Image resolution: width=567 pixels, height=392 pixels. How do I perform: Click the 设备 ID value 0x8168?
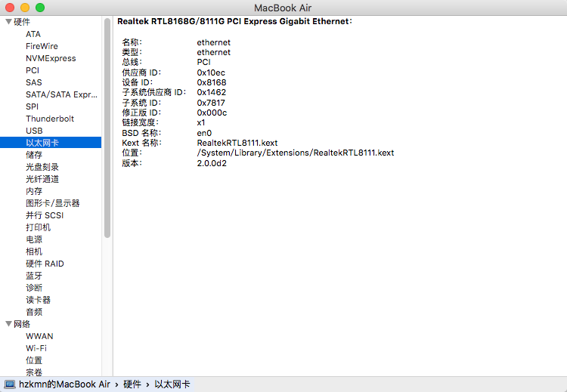coord(212,82)
